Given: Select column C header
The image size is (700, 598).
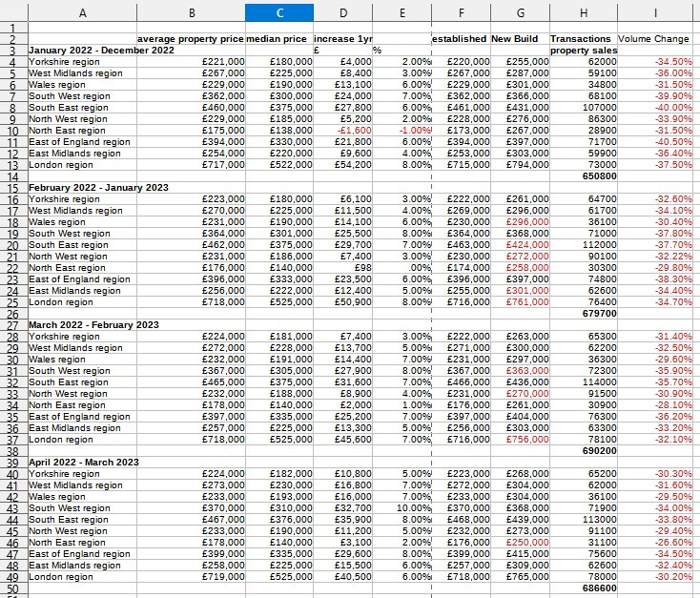Looking at the screenshot, I should [x=279, y=13].
